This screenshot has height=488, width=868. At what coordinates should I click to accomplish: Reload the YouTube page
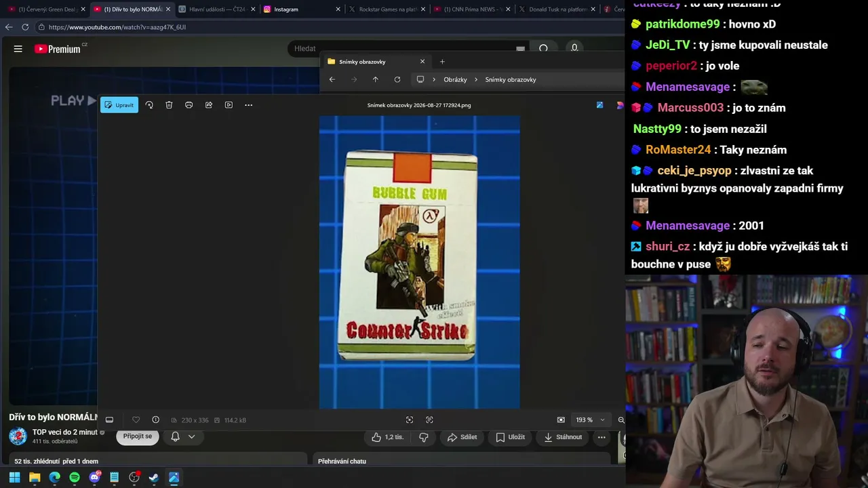coord(25,27)
